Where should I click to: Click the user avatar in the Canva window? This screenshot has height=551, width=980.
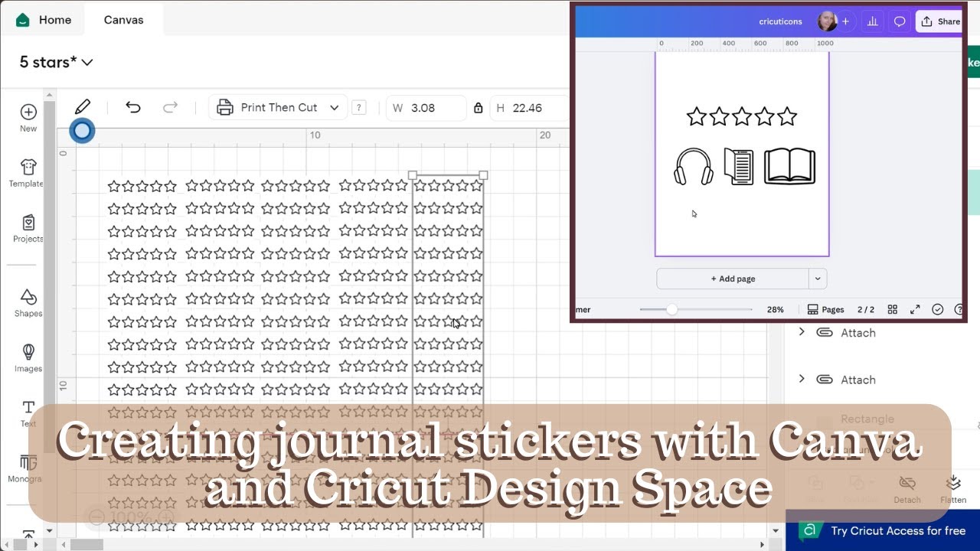coord(827,21)
